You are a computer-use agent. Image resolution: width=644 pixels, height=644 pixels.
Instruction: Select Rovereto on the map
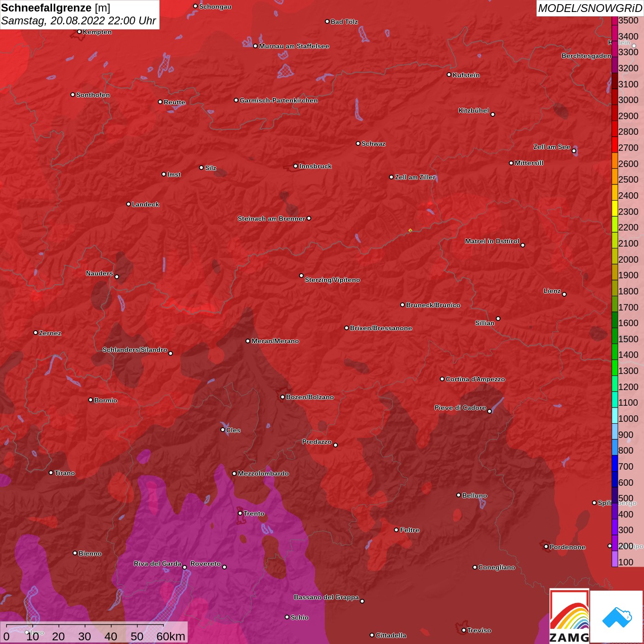coord(206,563)
